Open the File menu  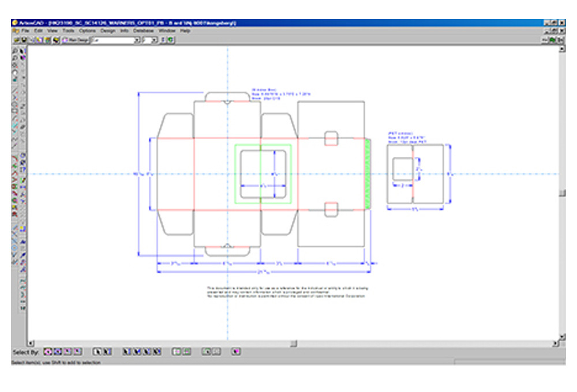(x=25, y=30)
